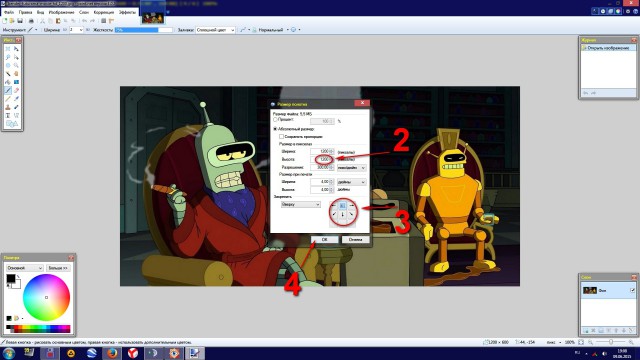Select the Pencil tool
The height and width of the screenshot is (360, 640).
click(x=8, y=99)
